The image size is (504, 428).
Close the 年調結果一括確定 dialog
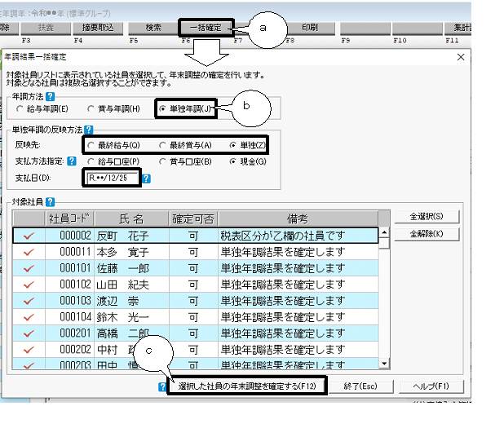[461, 57]
